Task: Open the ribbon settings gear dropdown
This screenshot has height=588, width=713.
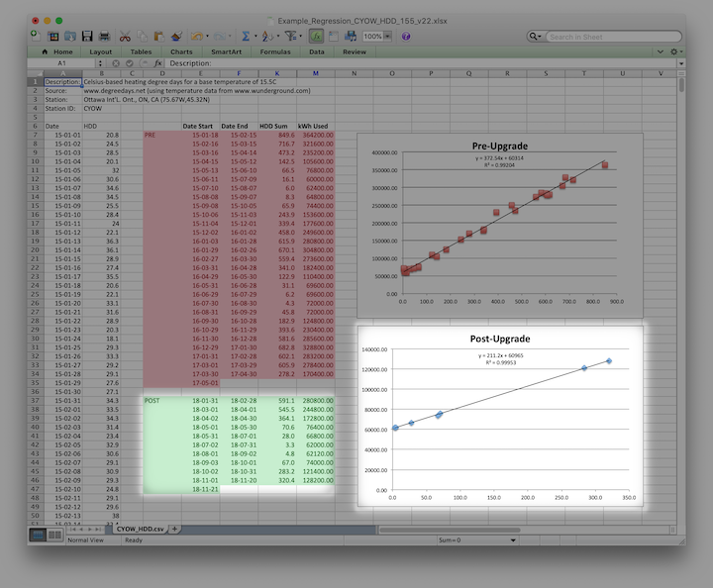Action: click(x=675, y=50)
